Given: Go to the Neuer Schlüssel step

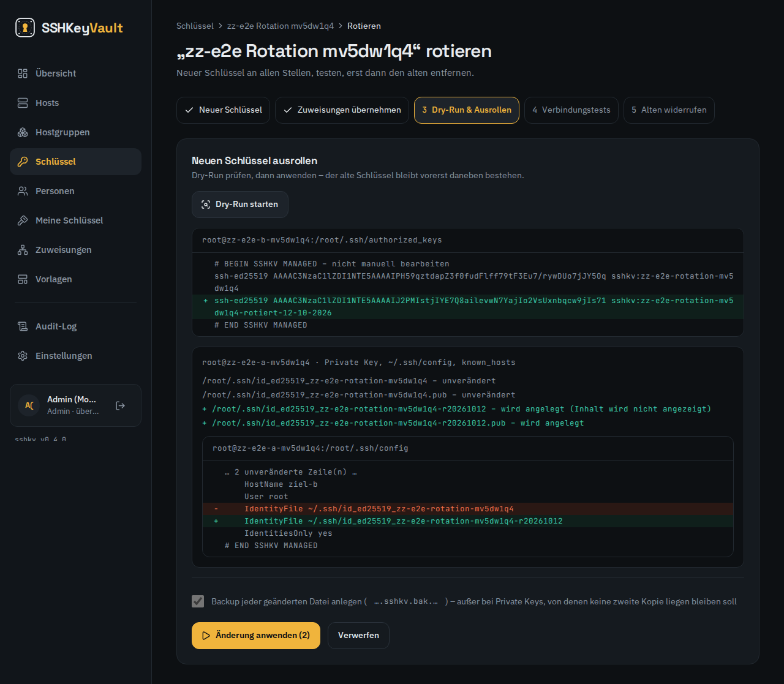Looking at the screenshot, I should point(223,110).
